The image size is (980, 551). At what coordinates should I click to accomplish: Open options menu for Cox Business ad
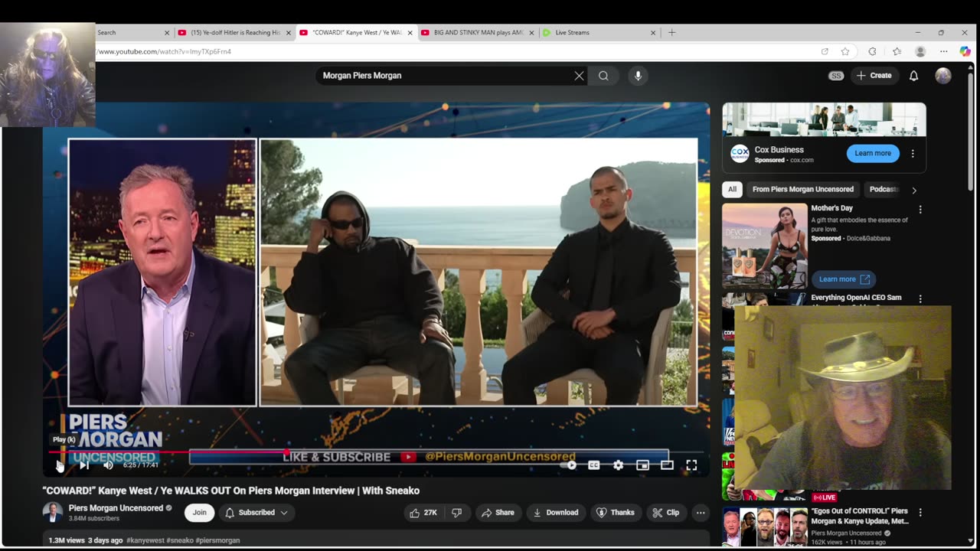point(913,153)
